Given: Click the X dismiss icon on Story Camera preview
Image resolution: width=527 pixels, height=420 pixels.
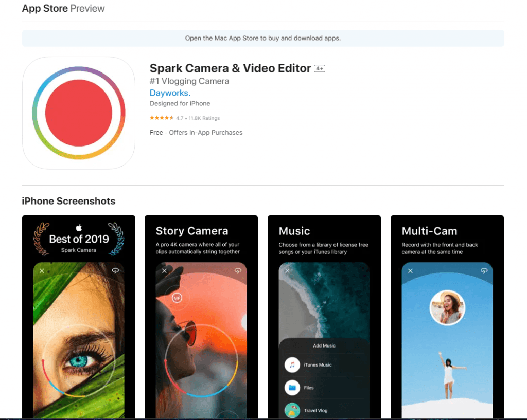Looking at the screenshot, I should coord(164,271).
